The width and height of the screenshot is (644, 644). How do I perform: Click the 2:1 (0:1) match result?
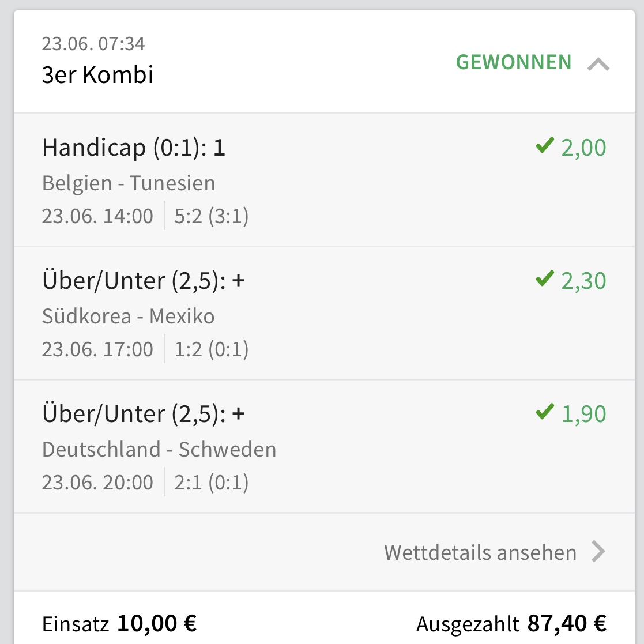coord(211,483)
